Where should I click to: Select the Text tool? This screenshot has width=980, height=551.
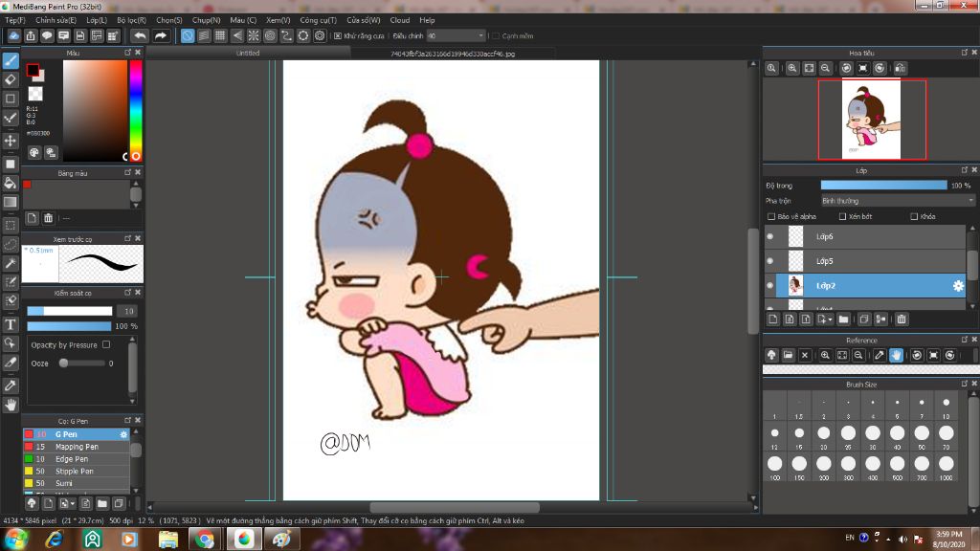click(11, 324)
